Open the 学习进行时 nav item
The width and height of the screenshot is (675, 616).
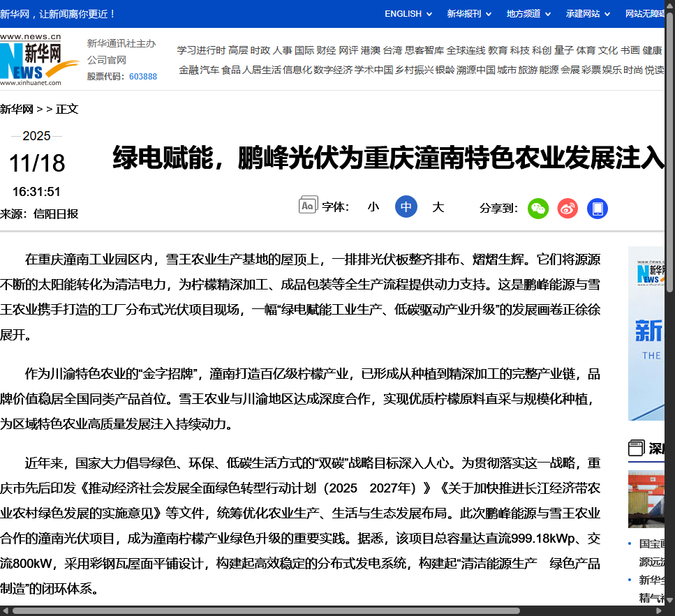coord(201,50)
